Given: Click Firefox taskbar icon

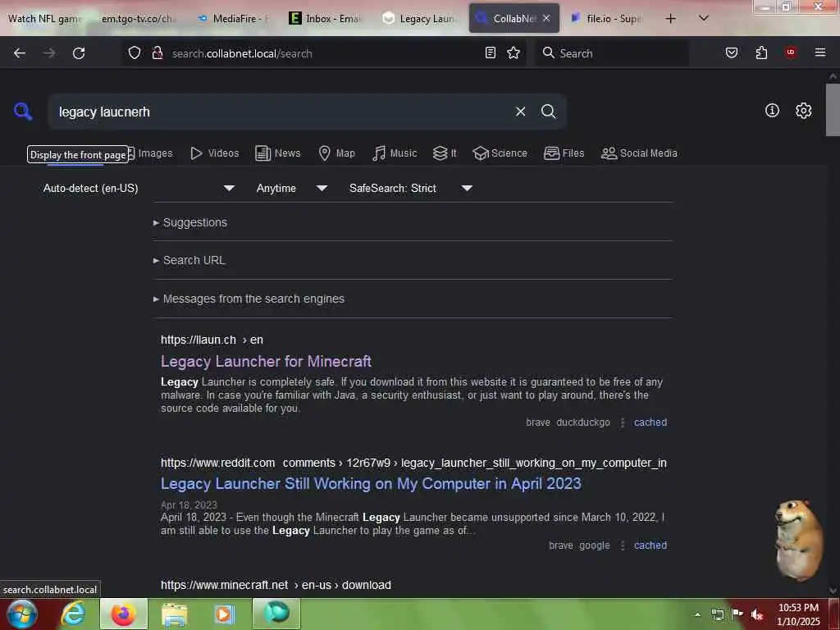Looking at the screenshot, I should 123,614.
